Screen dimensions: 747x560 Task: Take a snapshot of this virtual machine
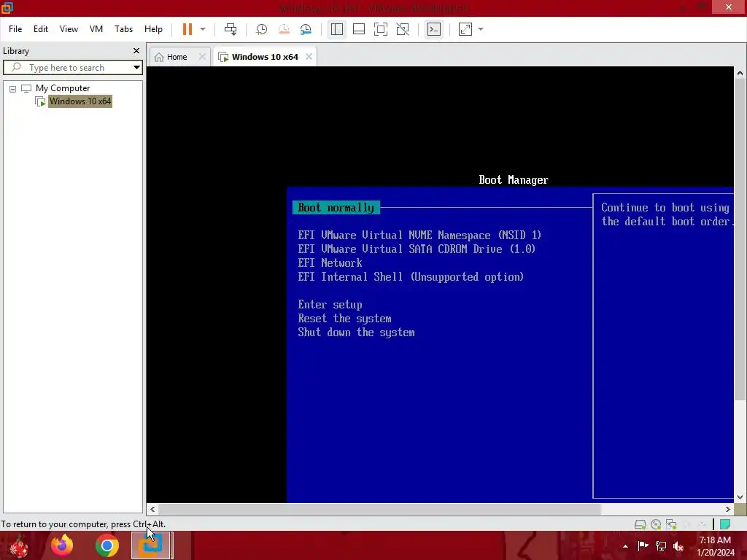pos(262,29)
